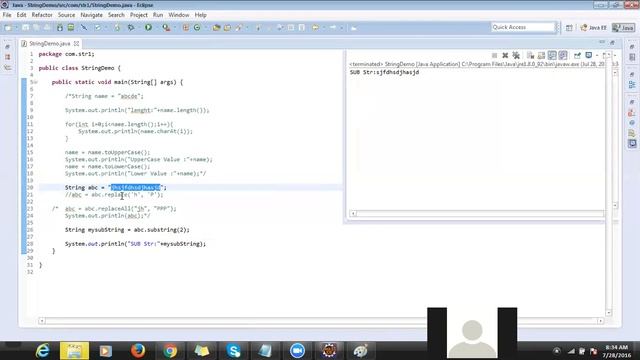Click the Quick Access field
Screen dimensions: 640x360
pyautogui.click(x=523, y=27)
